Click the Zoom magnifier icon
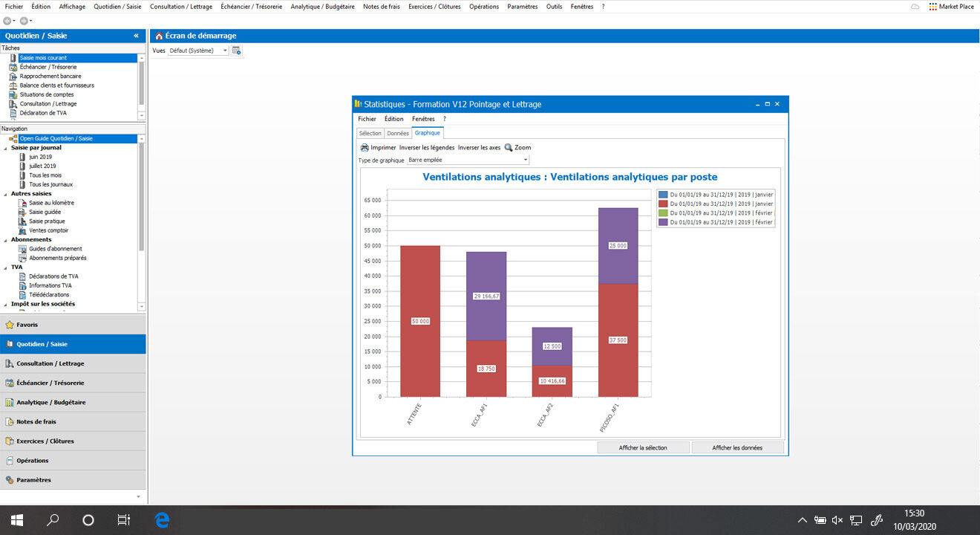The width and height of the screenshot is (980, 535). [509, 148]
